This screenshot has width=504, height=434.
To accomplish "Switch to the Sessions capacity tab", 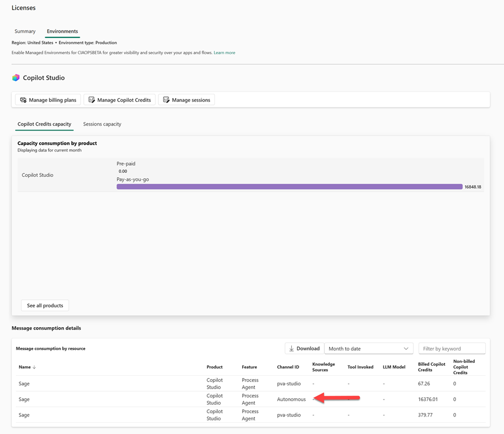I will [102, 124].
